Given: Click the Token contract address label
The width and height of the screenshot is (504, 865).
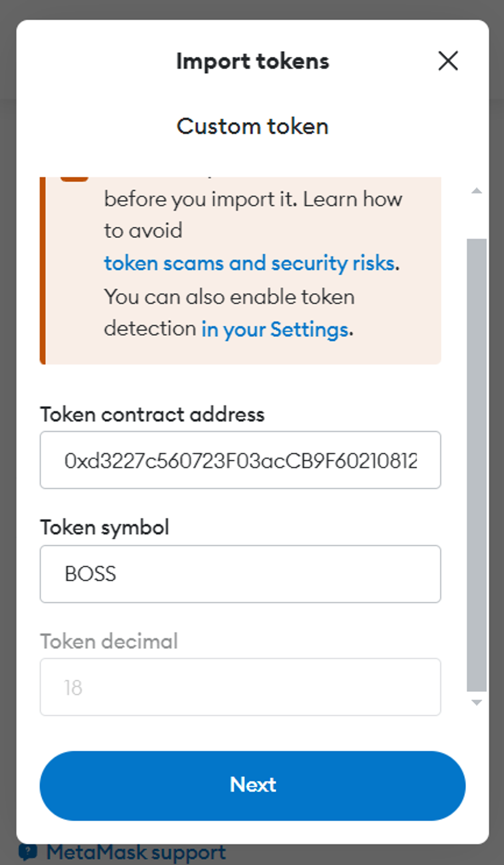Looking at the screenshot, I should [152, 414].
